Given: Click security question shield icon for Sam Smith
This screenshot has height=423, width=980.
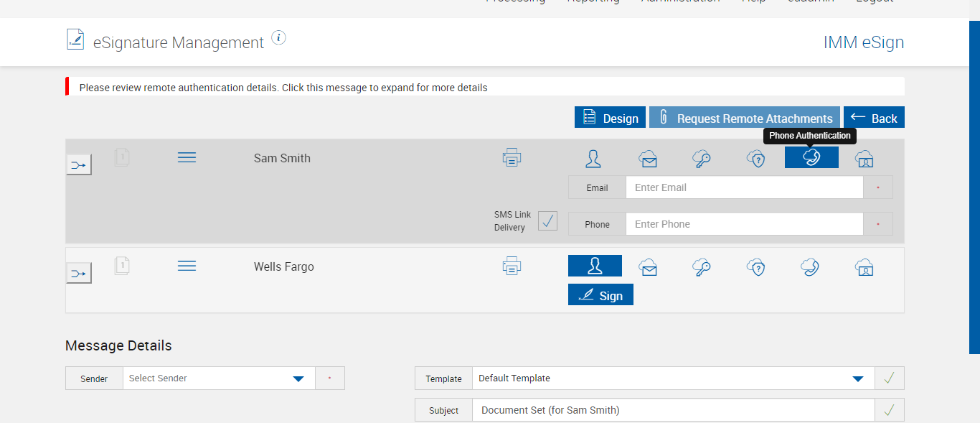Looking at the screenshot, I should click(x=755, y=159).
